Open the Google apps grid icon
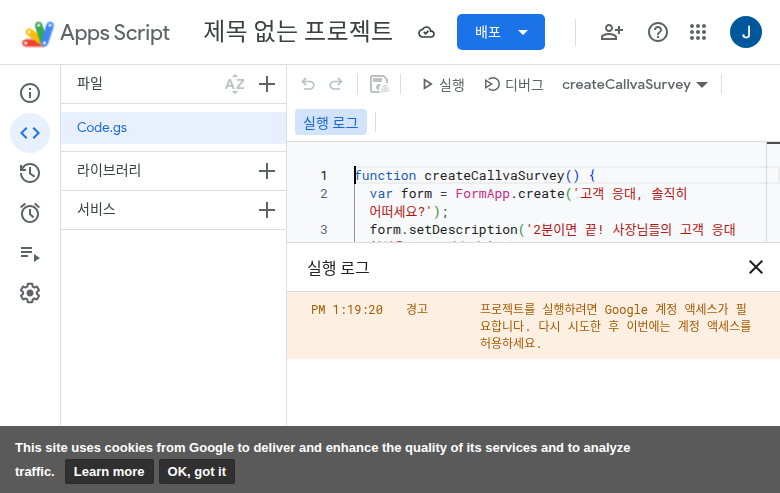This screenshot has width=780, height=493. 698,32
